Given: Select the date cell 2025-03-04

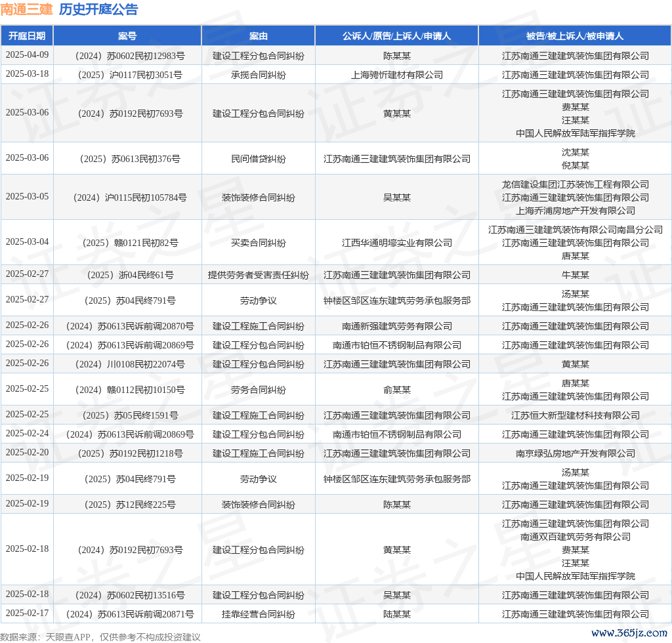Looking at the screenshot, I should pyautogui.click(x=27, y=241).
